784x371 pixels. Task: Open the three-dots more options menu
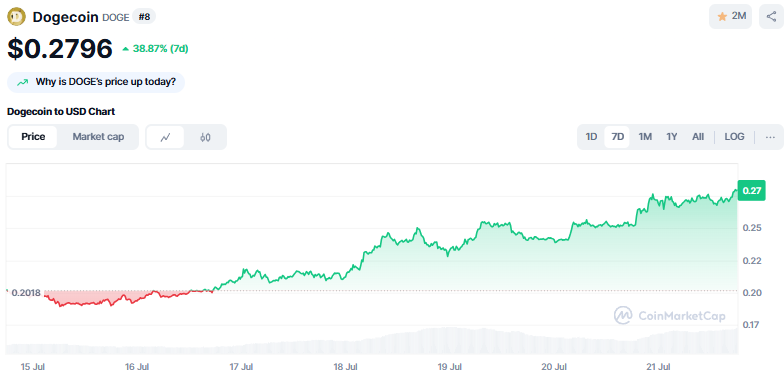pyautogui.click(x=770, y=137)
